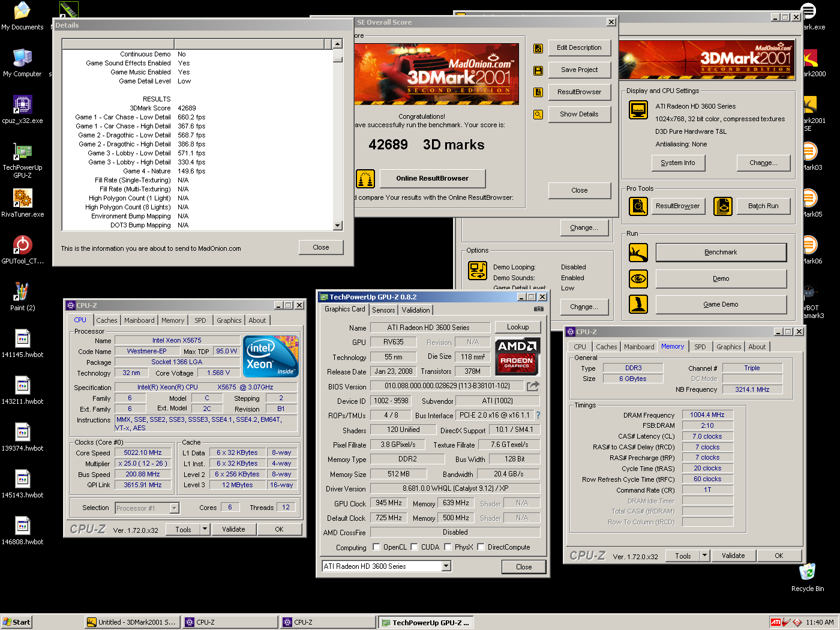Viewport: 840px width, 630px height.
Task: Switch to Mainboard tab in left CPU-Z
Action: 139,320
